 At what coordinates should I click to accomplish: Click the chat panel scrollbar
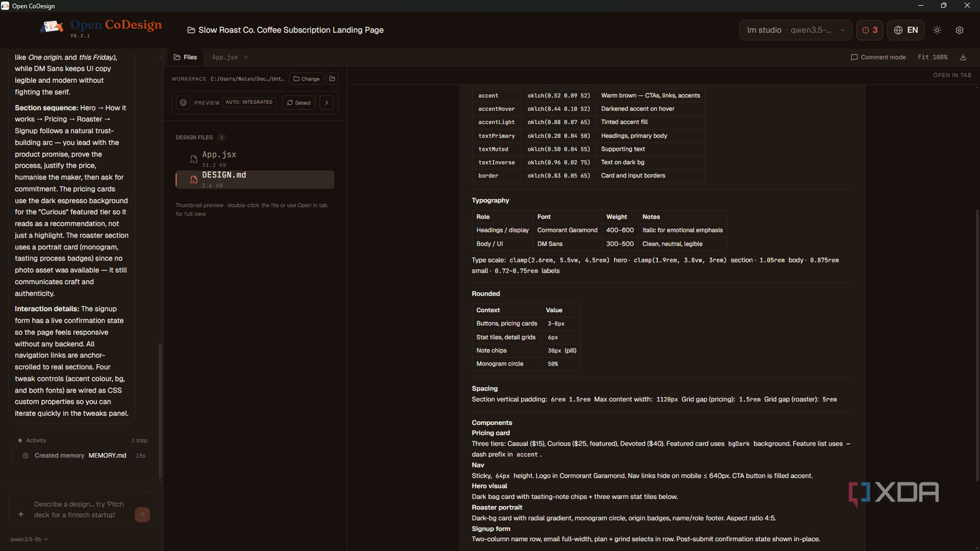click(160, 411)
